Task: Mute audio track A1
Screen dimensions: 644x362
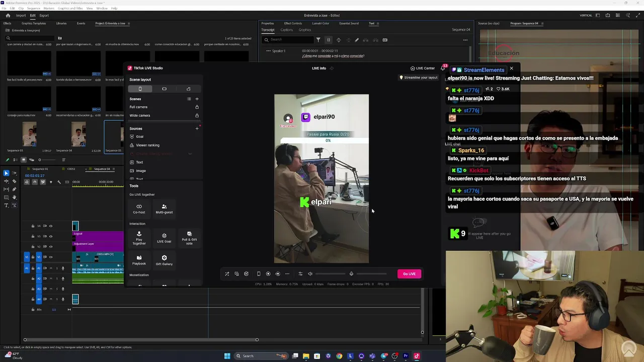Action: point(51,268)
